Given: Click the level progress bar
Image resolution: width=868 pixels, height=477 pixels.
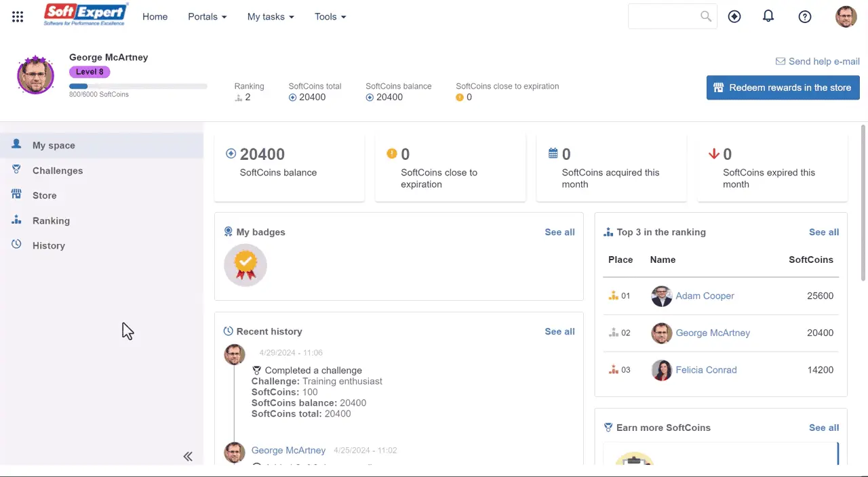Looking at the screenshot, I should click(x=138, y=87).
